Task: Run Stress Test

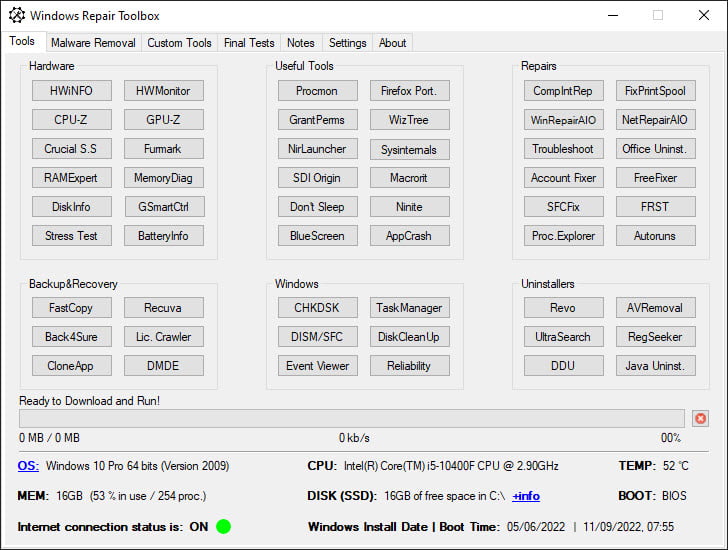Action: click(x=72, y=236)
